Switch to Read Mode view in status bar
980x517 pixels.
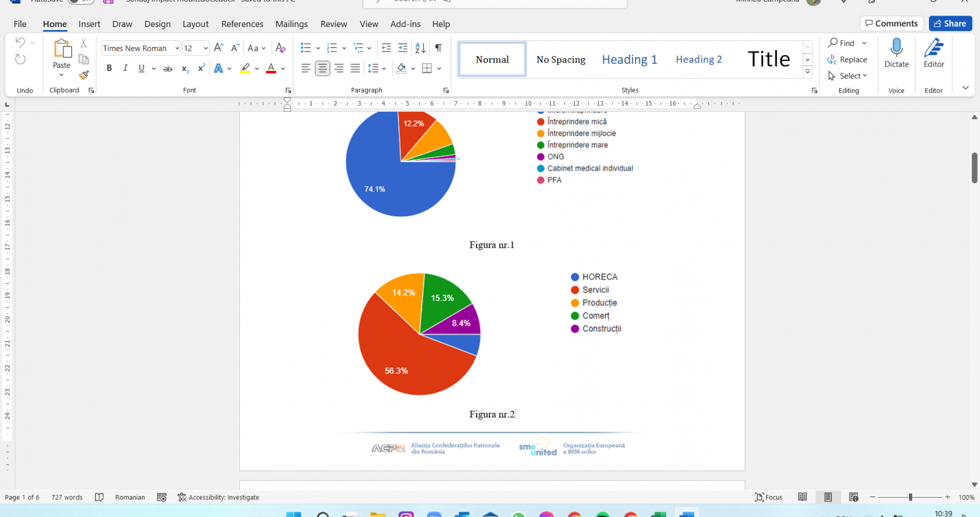(x=802, y=497)
